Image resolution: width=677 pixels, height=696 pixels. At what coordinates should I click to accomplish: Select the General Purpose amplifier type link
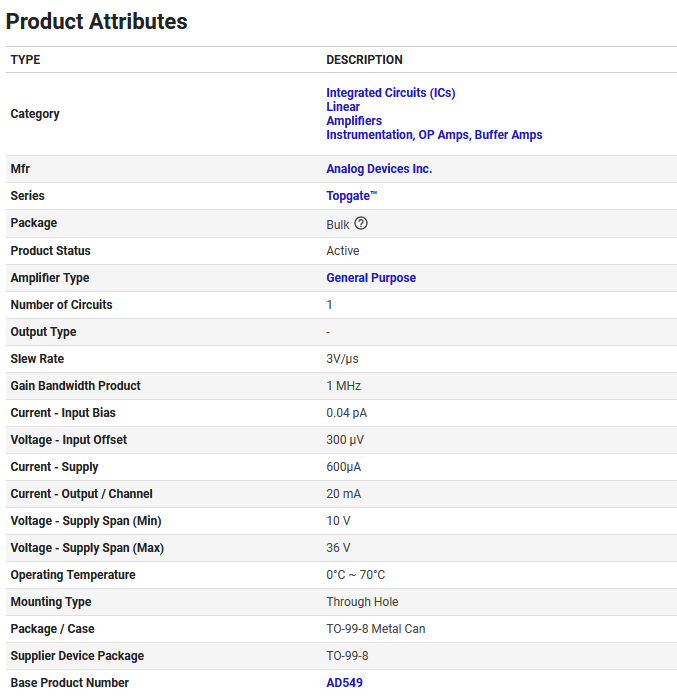point(370,278)
